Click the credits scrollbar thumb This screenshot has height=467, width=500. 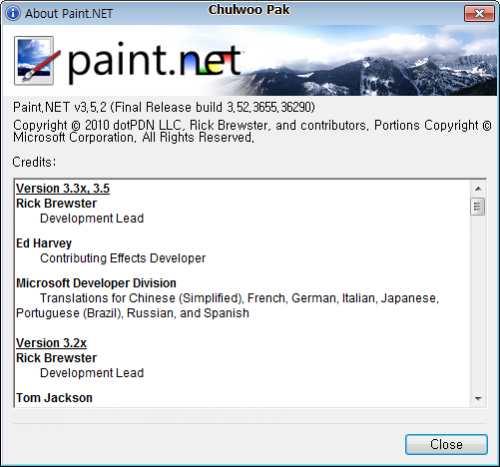(x=477, y=207)
